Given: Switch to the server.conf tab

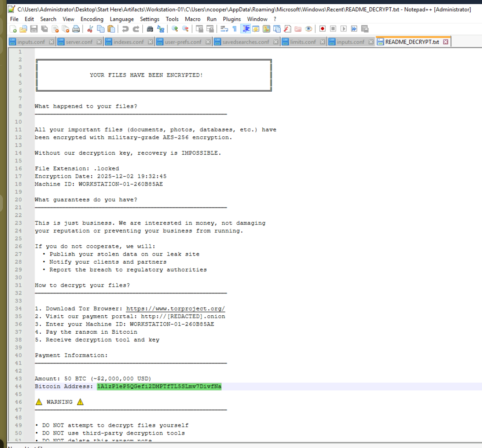Looking at the screenshot, I should click(79, 42).
